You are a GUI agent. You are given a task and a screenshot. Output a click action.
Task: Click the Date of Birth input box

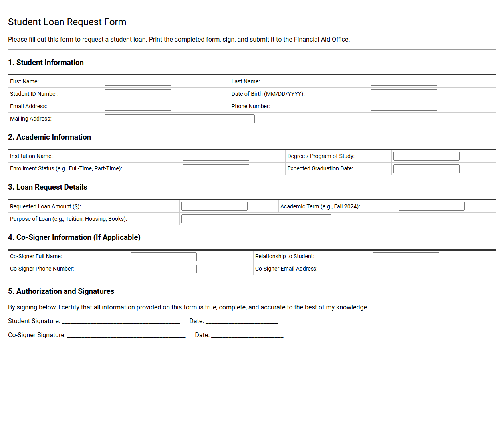point(404,94)
